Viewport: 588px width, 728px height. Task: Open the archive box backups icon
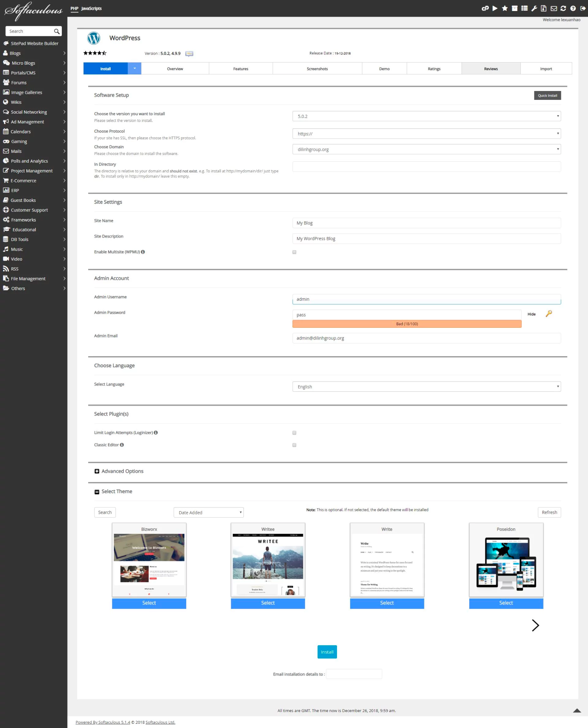pyautogui.click(x=514, y=8)
